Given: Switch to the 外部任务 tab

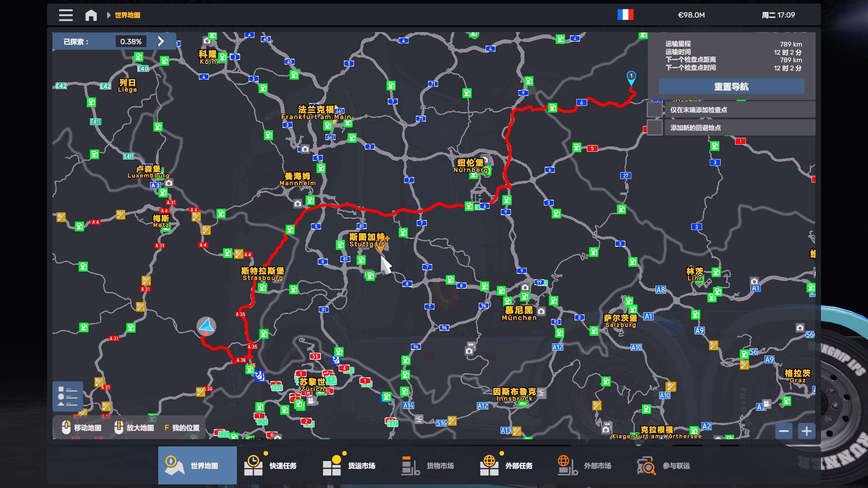Looking at the screenshot, I should pyautogui.click(x=506, y=465).
